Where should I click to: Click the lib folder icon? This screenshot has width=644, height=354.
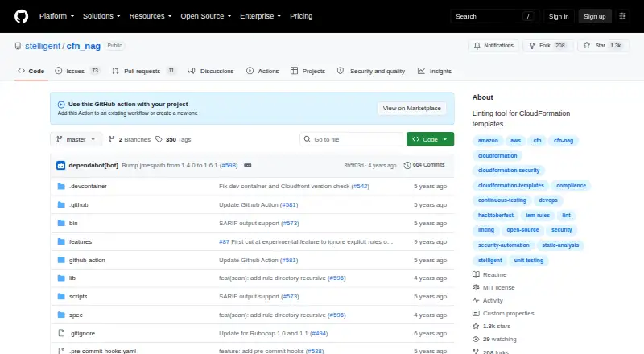[61, 278]
